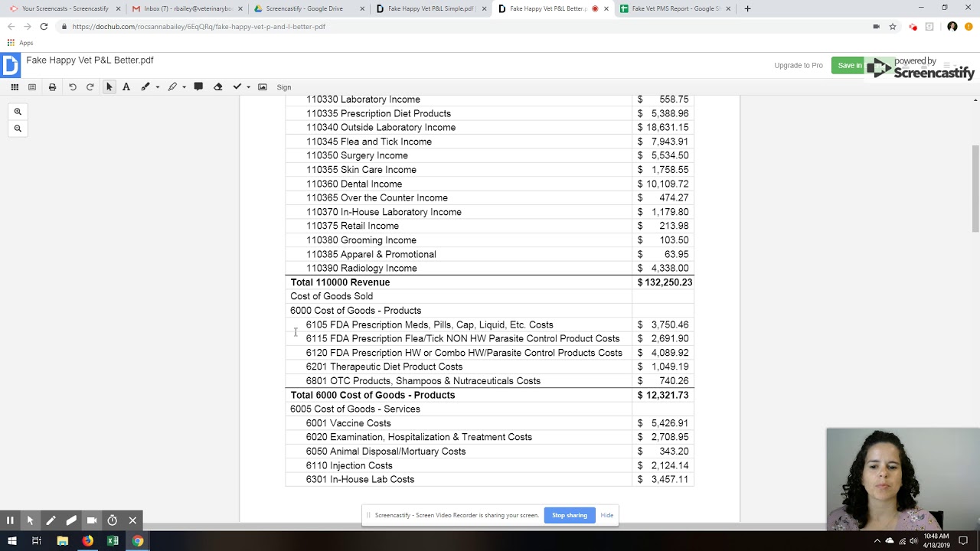The image size is (980, 551).
Task: Expand the checkmark stamp options arrow
Action: (x=248, y=87)
